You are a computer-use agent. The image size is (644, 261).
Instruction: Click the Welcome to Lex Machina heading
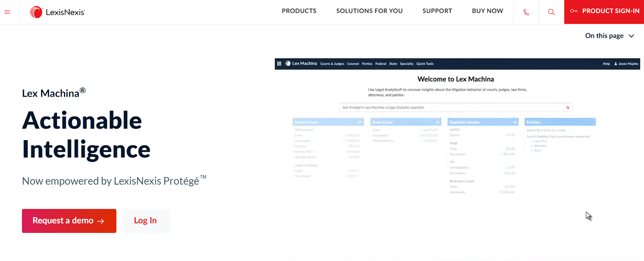[456, 79]
